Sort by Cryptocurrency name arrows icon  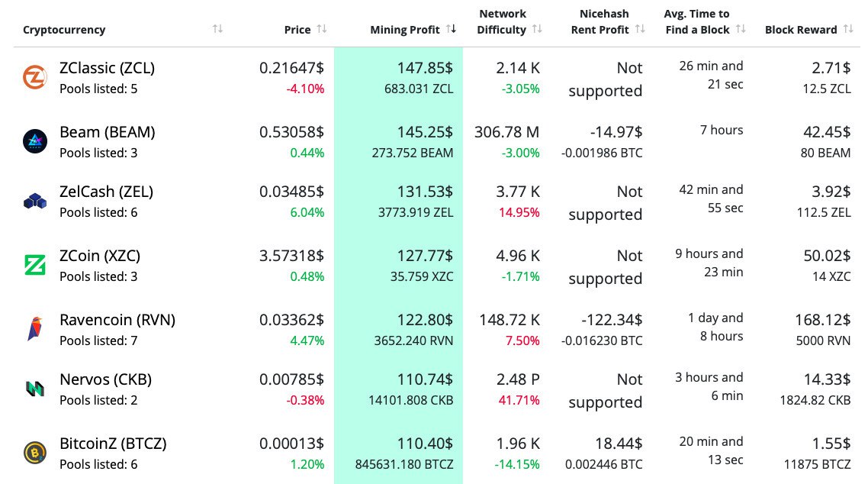218,29
